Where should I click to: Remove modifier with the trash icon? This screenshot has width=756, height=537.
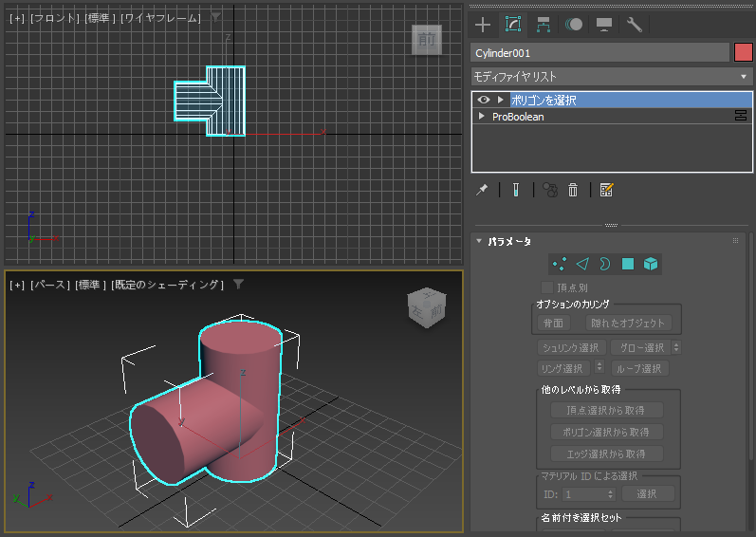pos(573,190)
